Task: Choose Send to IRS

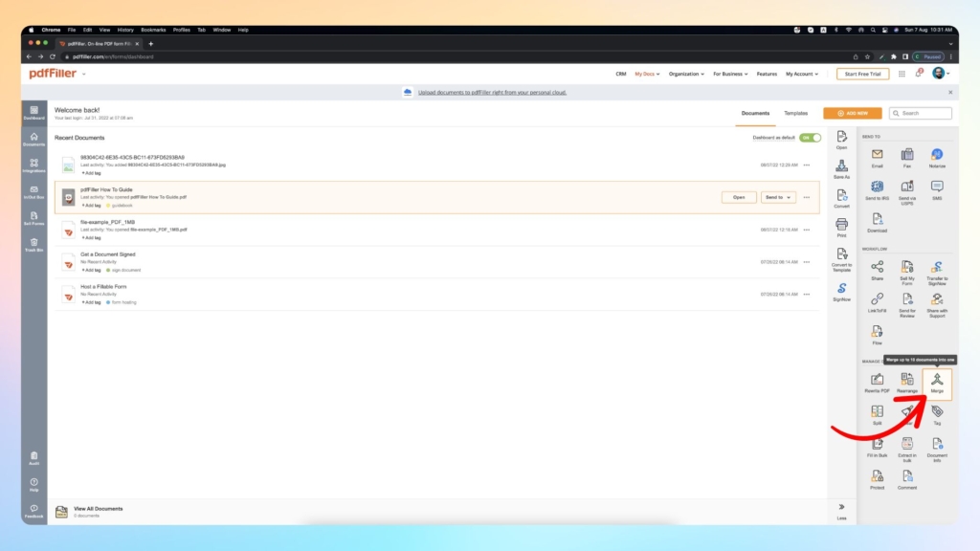Action: [x=877, y=190]
